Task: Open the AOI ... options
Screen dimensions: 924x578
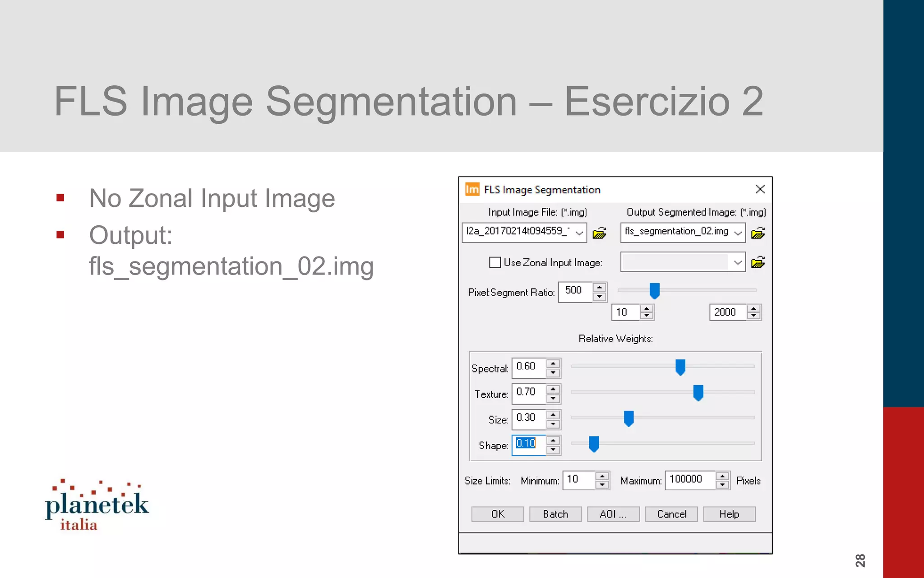Action: click(x=613, y=514)
